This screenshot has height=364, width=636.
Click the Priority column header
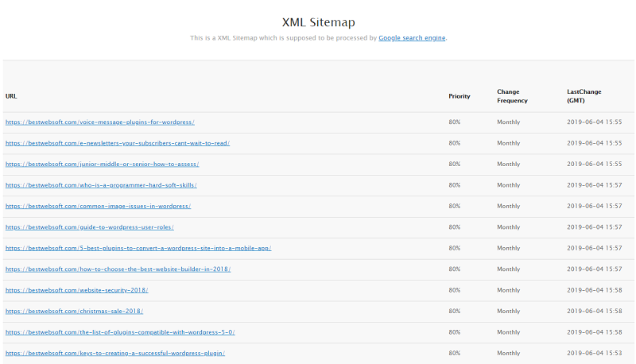pos(460,96)
